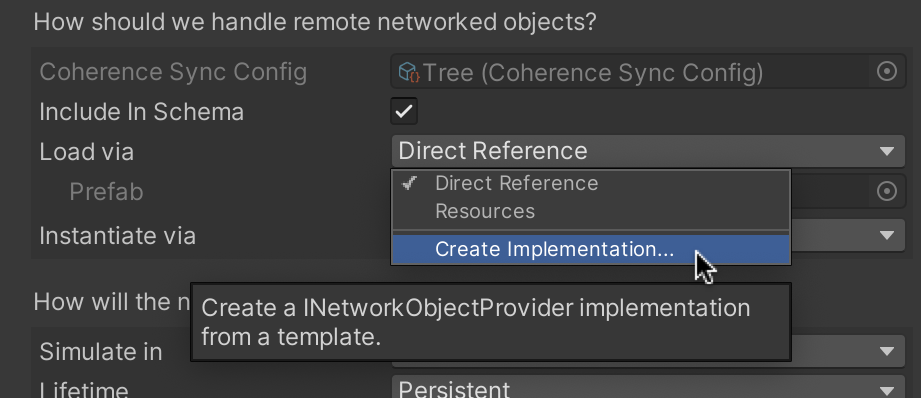Click the Include In Schema label text
Viewport: 921px width, 398px height.
(x=142, y=112)
